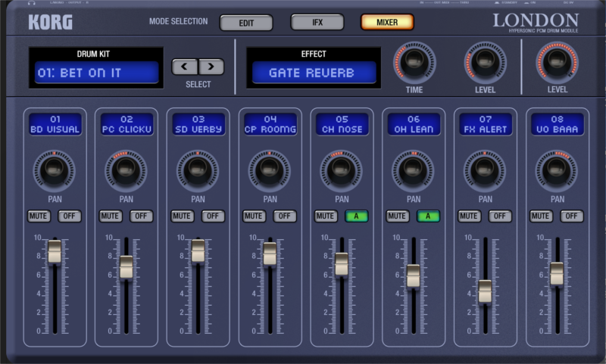
Task: Click the PAN knob on channel 01
Action: 55,170
